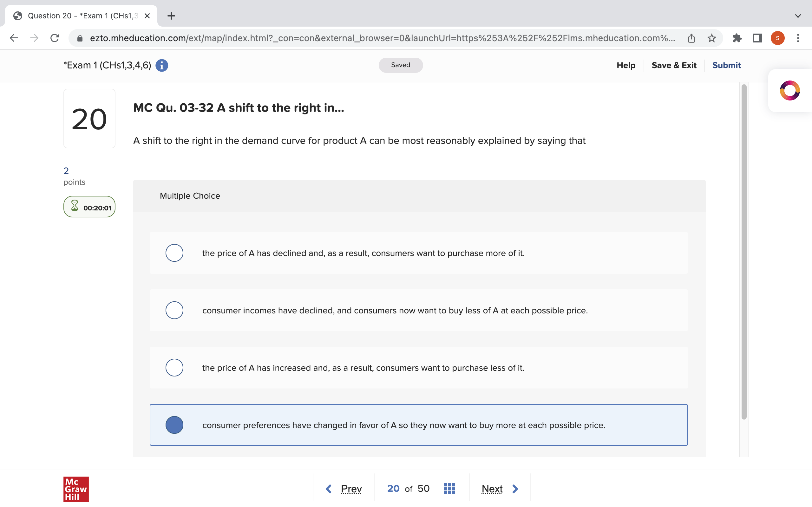This screenshot has height=507, width=812.
Task: Click the bookmark star icon
Action: pos(711,38)
